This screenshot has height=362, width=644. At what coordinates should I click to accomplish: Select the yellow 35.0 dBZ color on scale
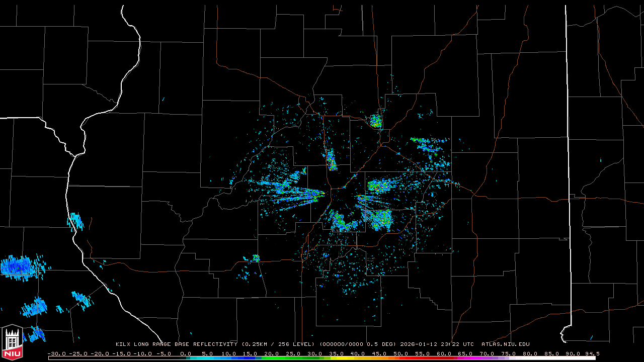(336, 358)
